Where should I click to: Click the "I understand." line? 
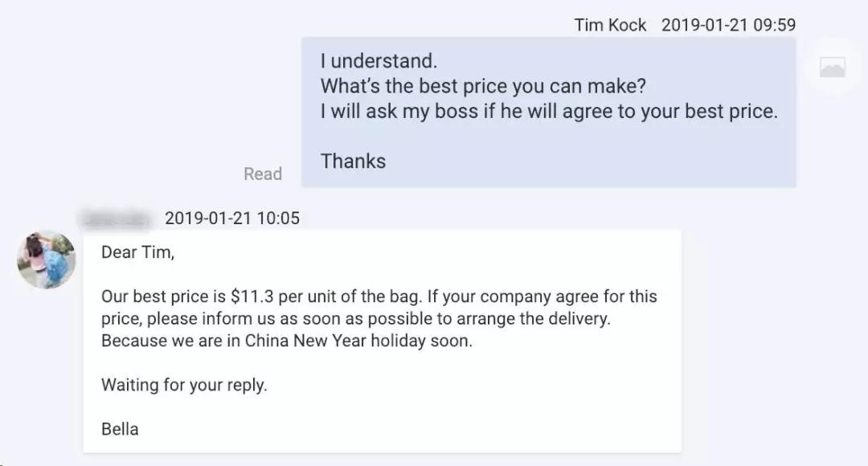(379, 61)
